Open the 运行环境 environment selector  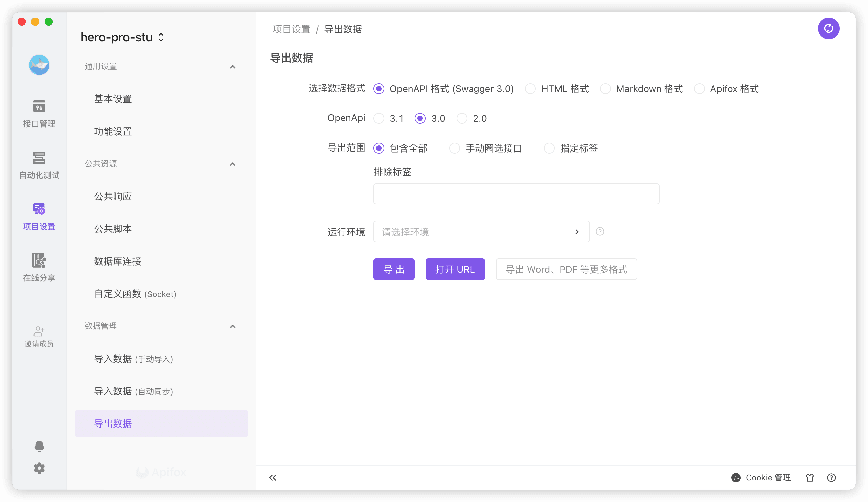pyautogui.click(x=481, y=231)
